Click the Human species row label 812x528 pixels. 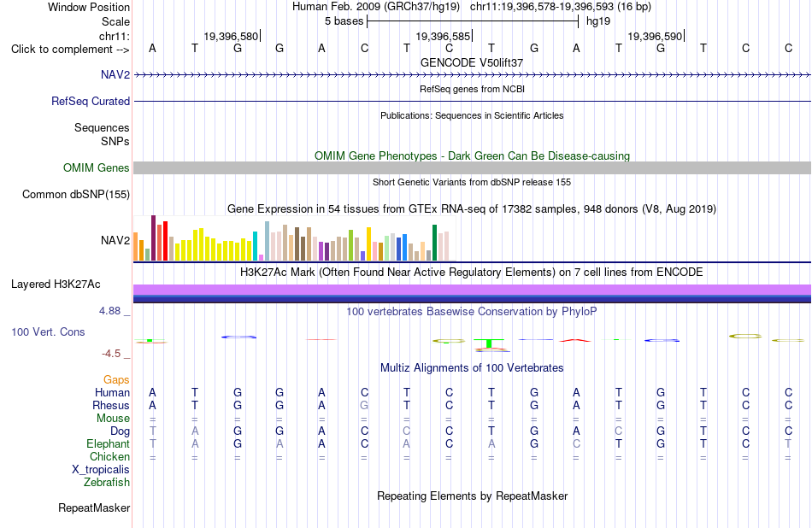coord(112,392)
